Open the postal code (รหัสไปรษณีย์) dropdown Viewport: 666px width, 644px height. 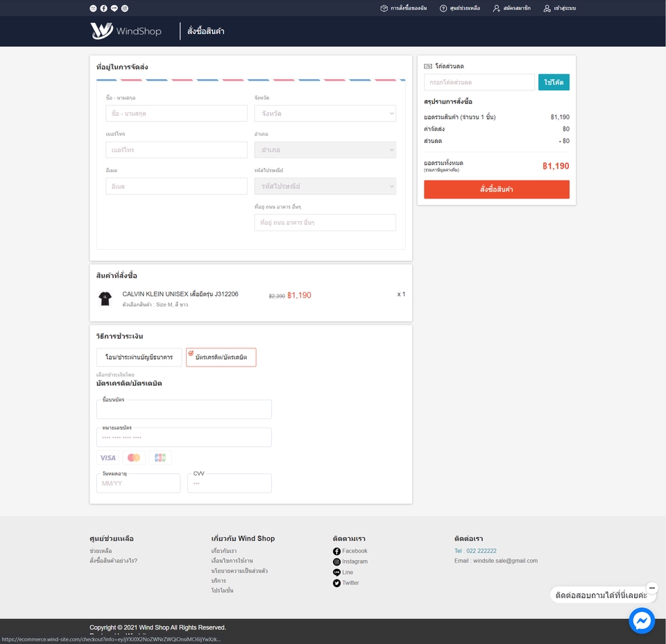click(325, 186)
